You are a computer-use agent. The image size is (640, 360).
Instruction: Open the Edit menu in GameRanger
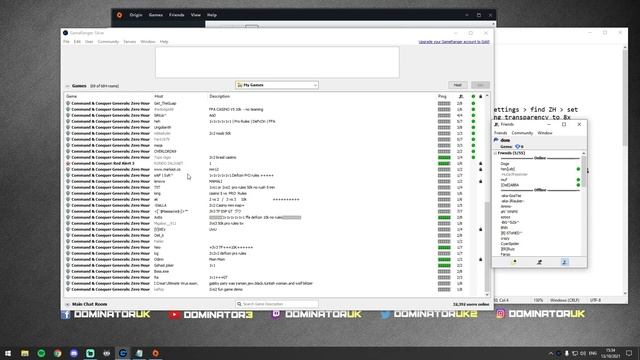click(x=77, y=42)
